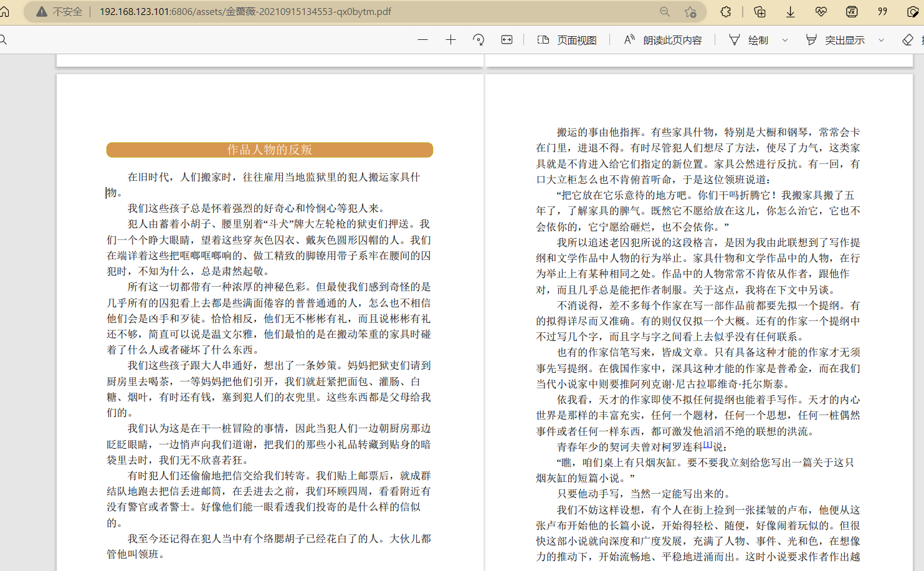This screenshot has height=571, width=924.
Task: Click the PDF search magnifier icon
Action: [3, 40]
